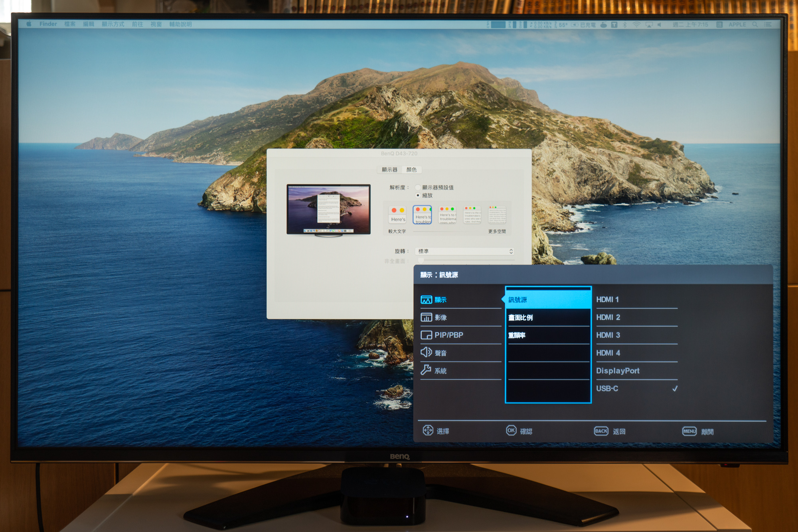Viewport: 798px width, 532px height.
Task: Open the 前往 Go menu
Action: pos(137,24)
